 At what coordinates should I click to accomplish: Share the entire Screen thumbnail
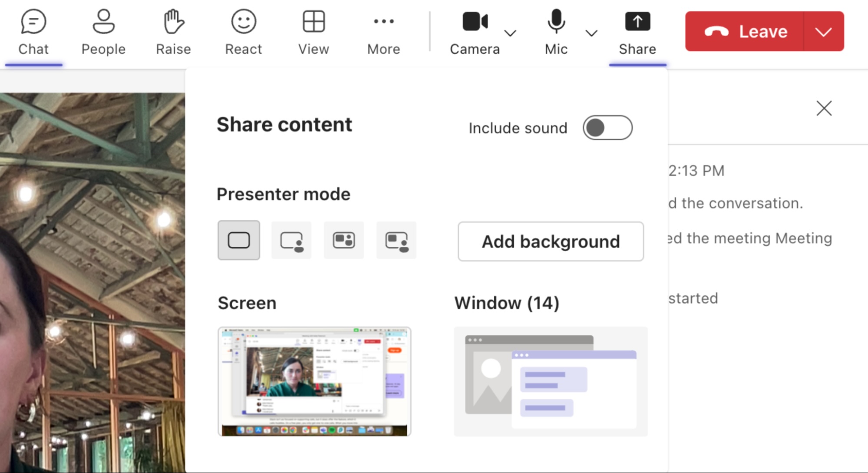point(314,381)
